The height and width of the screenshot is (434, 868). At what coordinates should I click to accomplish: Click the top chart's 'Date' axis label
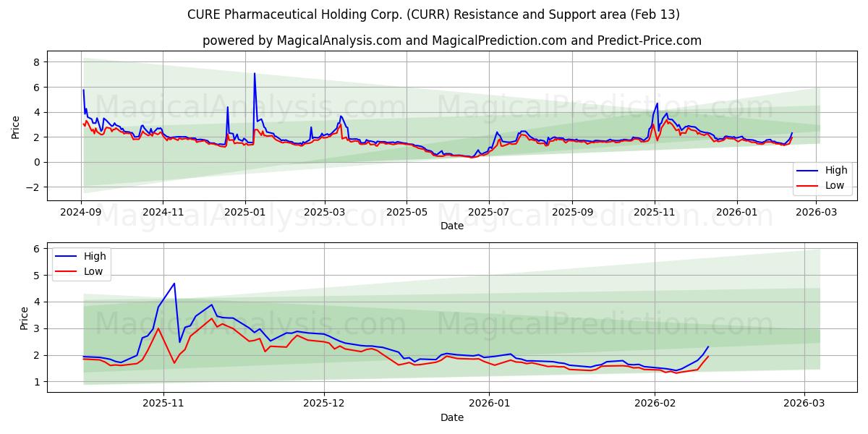click(452, 226)
